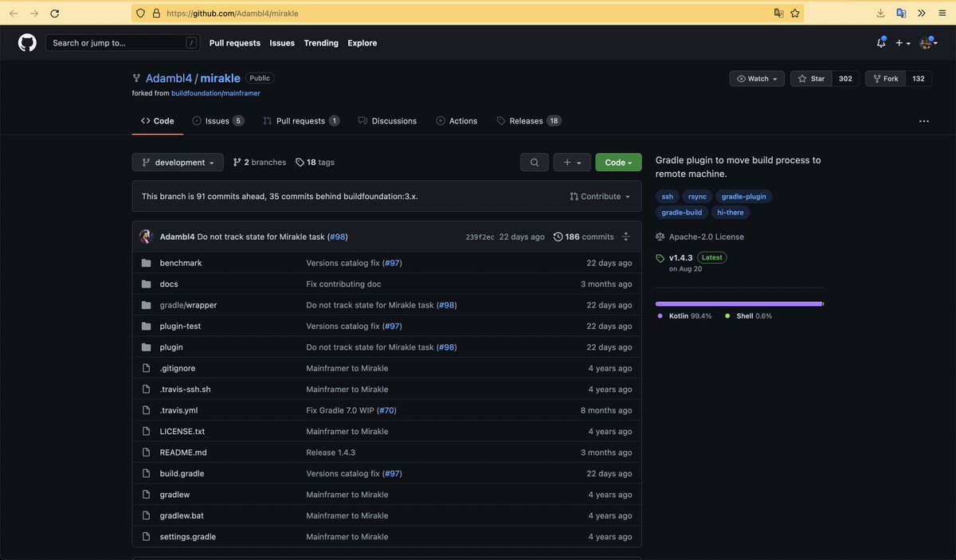The height and width of the screenshot is (560, 956).
Task: Open the .travis.yml file
Action: coord(178,410)
